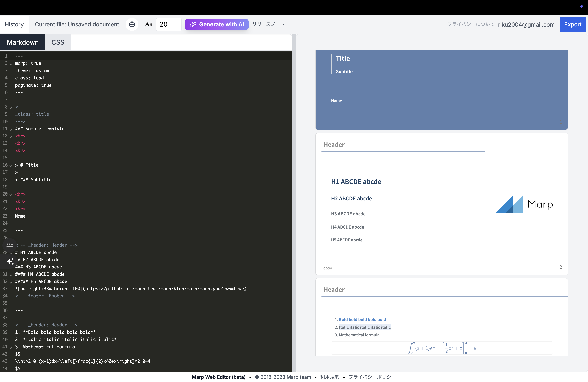Collapse the fold arrow on line 2

pyautogui.click(x=11, y=64)
